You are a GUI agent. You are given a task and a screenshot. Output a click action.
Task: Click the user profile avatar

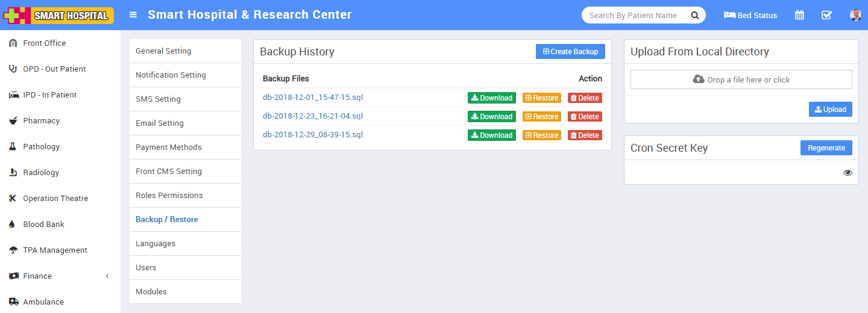coord(855,15)
